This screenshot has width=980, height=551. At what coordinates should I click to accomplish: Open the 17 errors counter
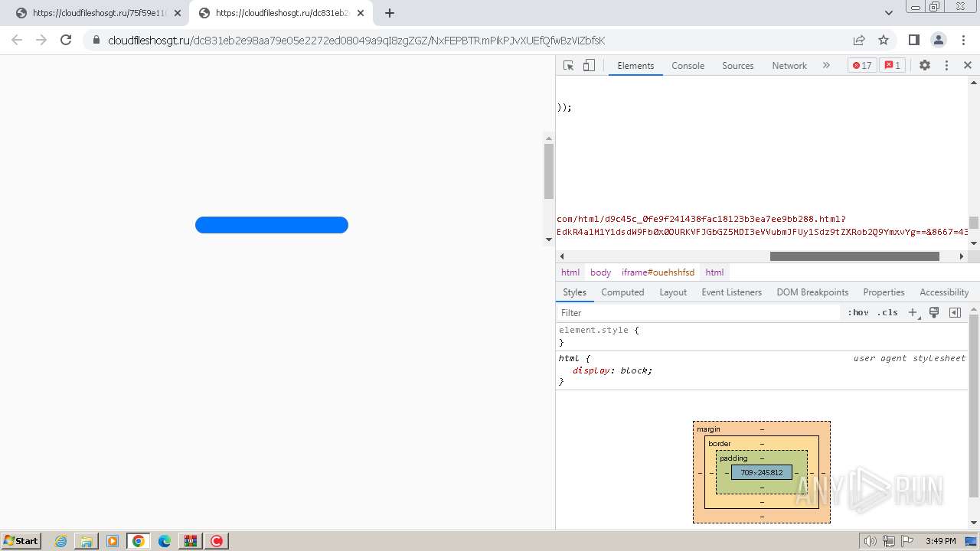click(x=862, y=66)
